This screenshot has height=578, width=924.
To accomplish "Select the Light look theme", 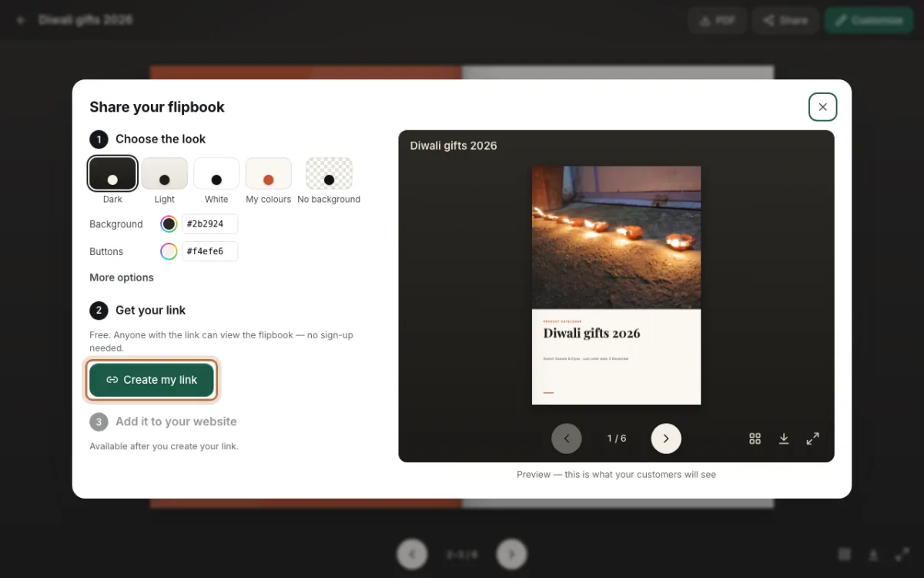I will pos(165,173).
